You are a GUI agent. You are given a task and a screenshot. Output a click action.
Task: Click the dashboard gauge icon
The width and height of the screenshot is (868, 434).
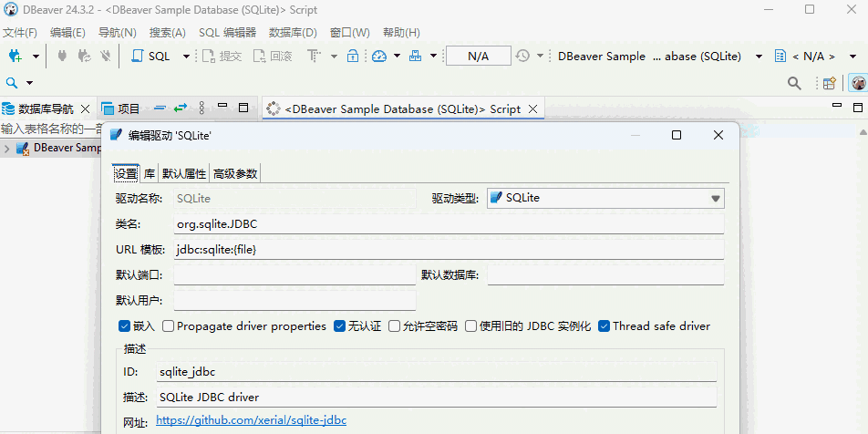(x=379, y=56)
